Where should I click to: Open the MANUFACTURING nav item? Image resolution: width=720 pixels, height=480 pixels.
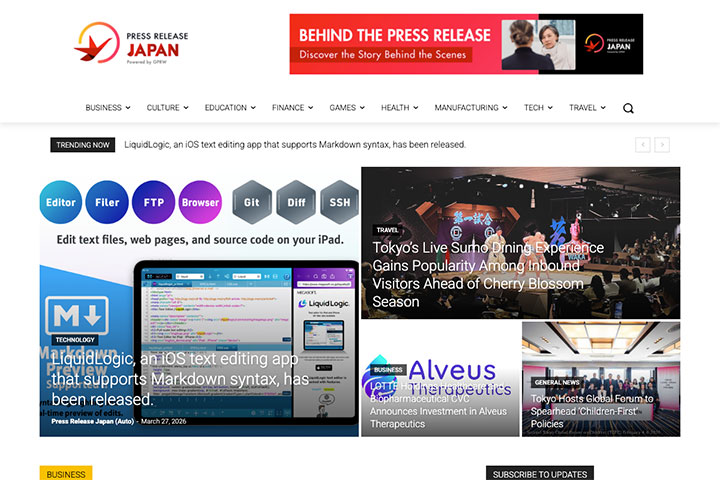[x=467, y=107]
